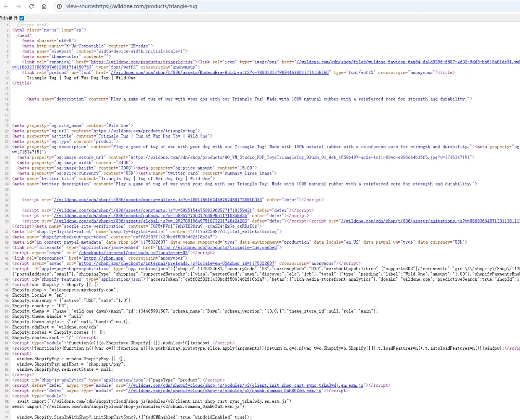
Task: Go back to the previous page
Action: [6, 6]
